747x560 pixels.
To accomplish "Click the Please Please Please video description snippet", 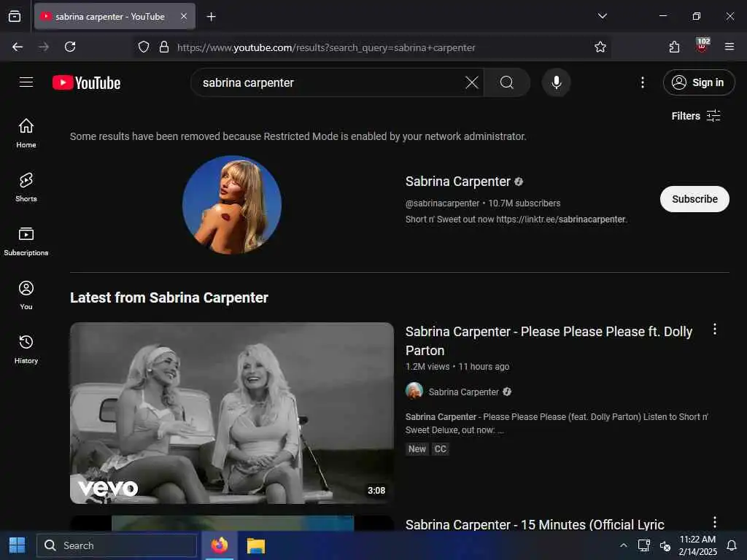I will 557,424.
